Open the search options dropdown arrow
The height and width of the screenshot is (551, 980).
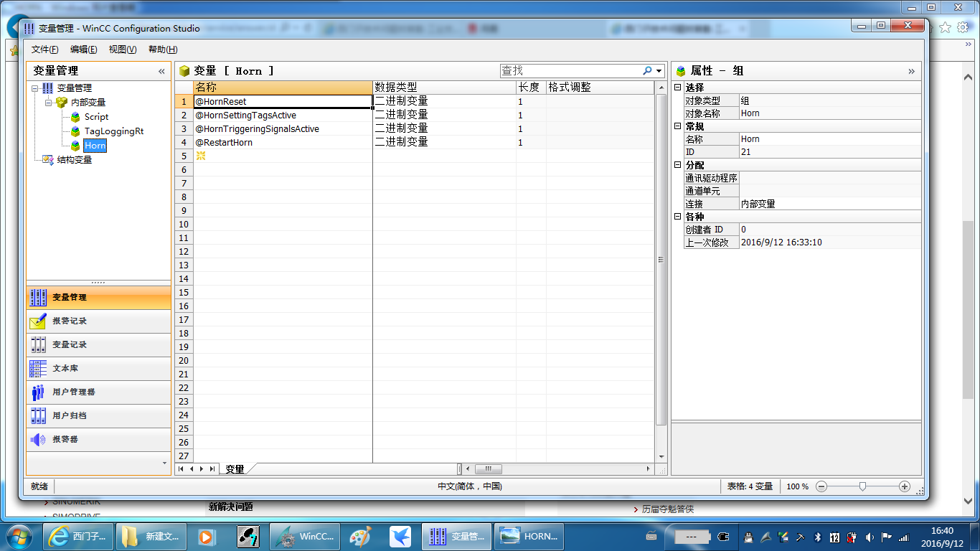[659, 71]
